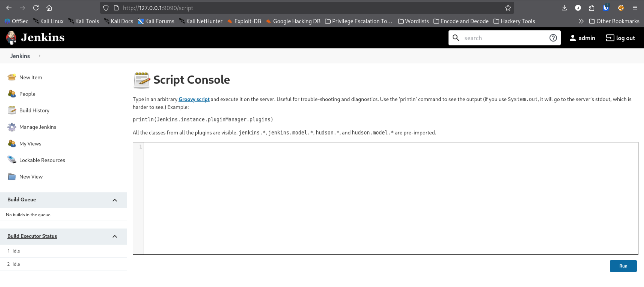Click the browser address bar URL
644x287 pixels.
click(x=158, y=8)
